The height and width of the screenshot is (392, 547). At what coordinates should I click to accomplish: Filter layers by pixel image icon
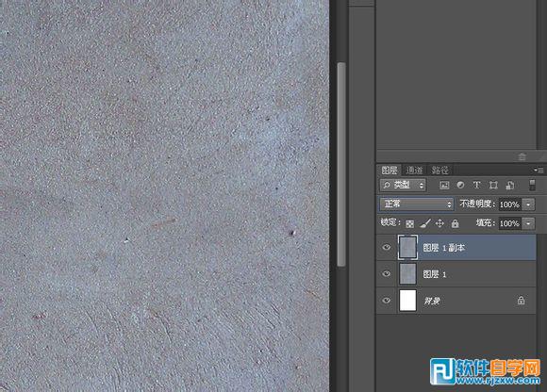point(444,185)
